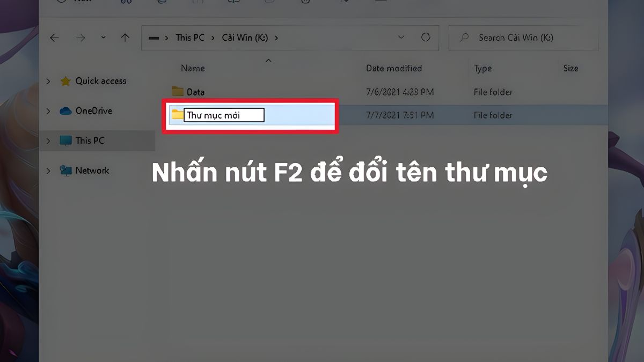The width and height of the screenshot is (644, 362).
Task: Go up one folder level with the up arrow
Action: 125,38
